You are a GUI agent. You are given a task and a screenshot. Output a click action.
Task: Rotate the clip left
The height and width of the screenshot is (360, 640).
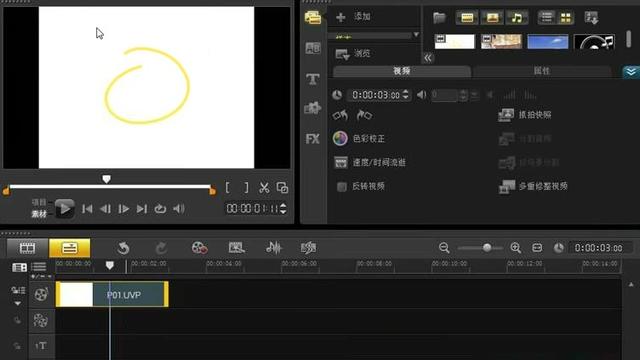coord(340,116)
